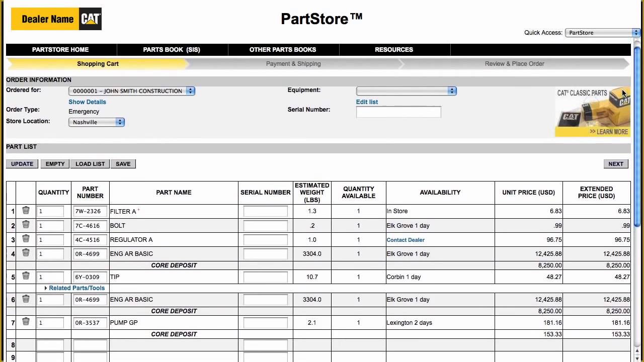
Task: Click part number field 0R-3537
Action: [x=90, y=322]
